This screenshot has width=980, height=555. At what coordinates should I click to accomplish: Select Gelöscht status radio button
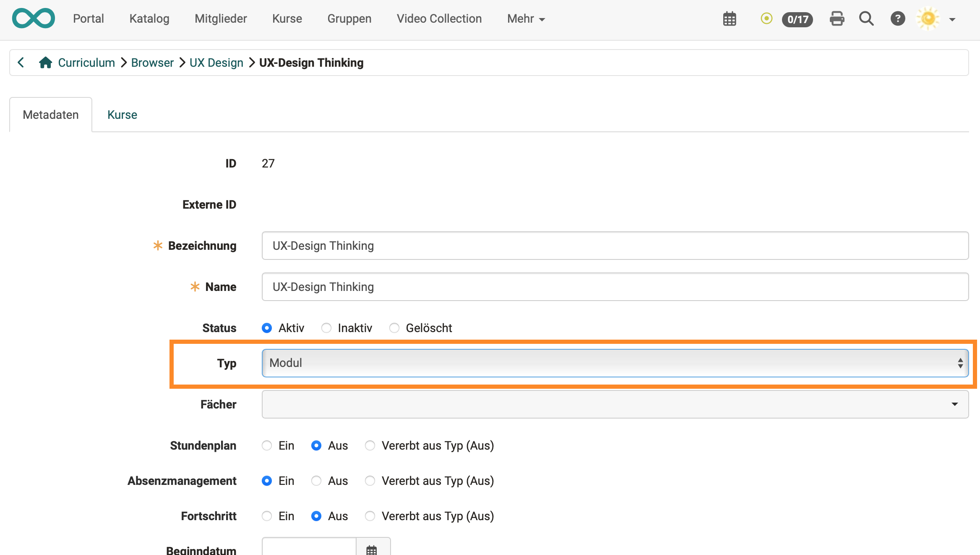click(394, 328)
